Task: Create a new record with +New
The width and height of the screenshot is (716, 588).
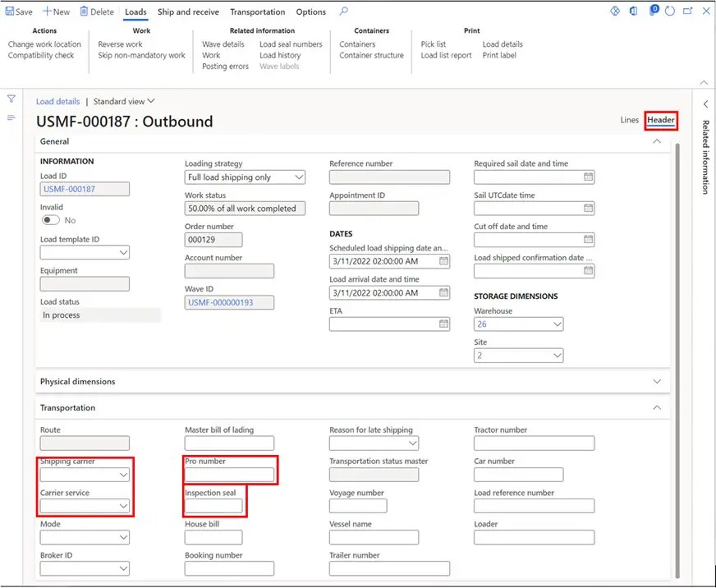Action: coord(54,11)
